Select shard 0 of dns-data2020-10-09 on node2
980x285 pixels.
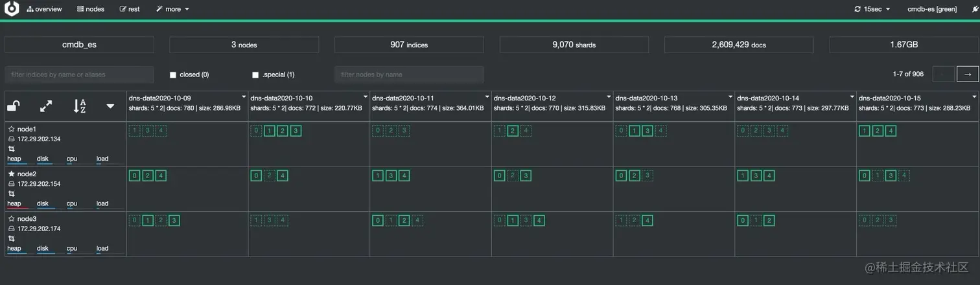pos(134,176)
